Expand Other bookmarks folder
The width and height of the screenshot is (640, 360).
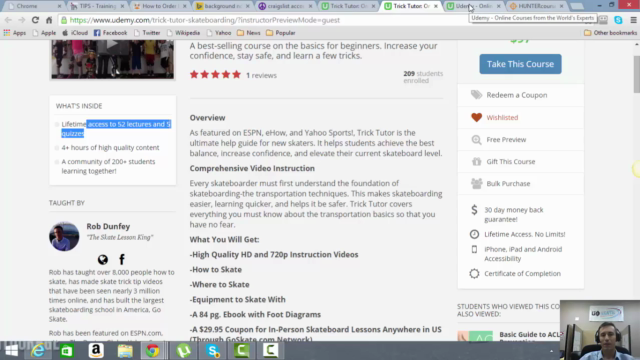(610, 33)
